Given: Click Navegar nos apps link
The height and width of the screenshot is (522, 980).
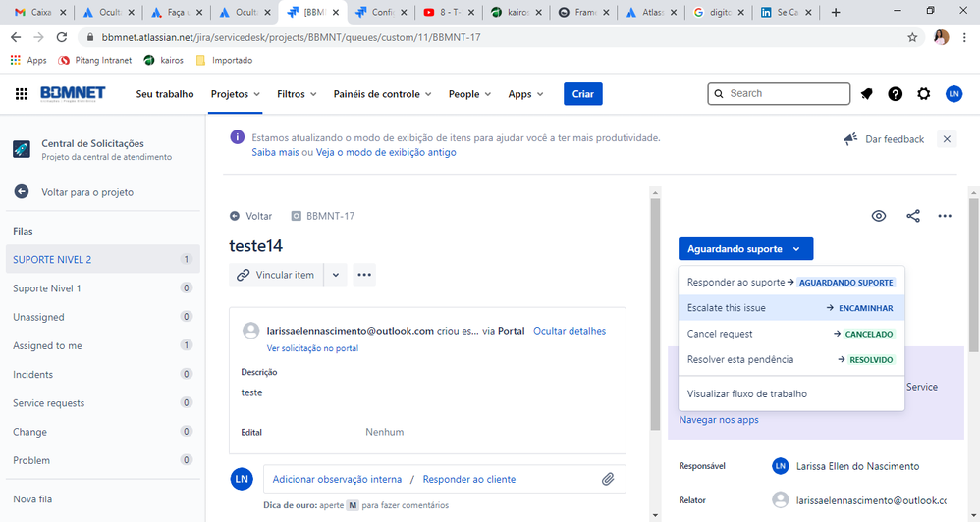Looking at the screenshot, I should [719, 420].
